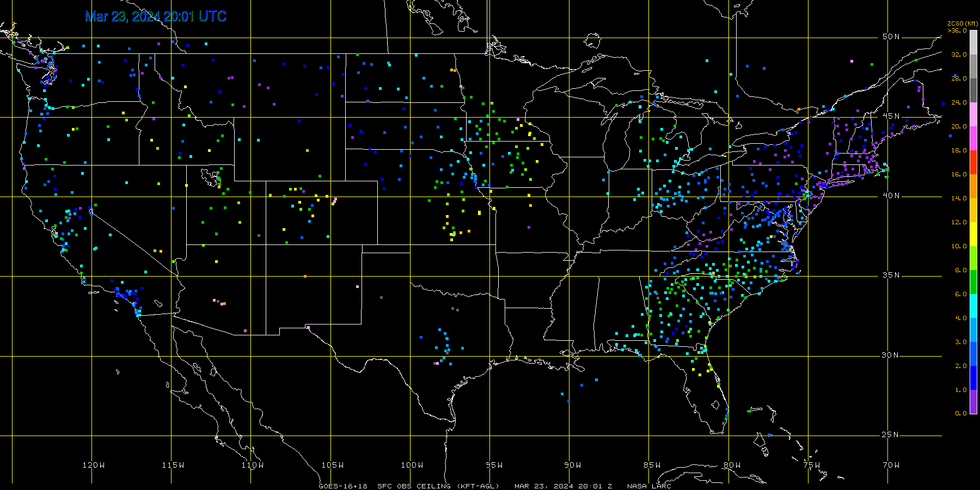
Task: Click the "115 W" longitude label
Action: point(173,465)
